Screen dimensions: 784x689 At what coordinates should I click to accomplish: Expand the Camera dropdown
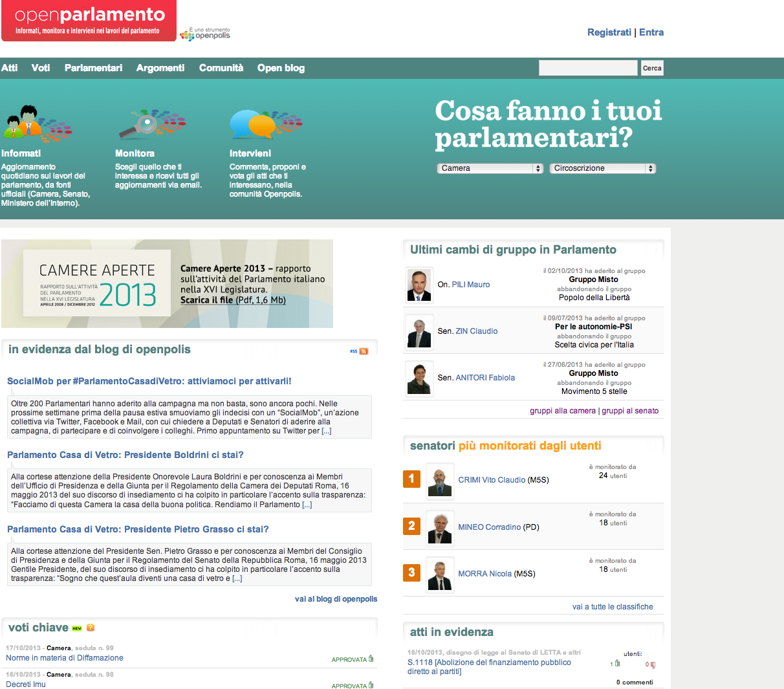point(490,168)
